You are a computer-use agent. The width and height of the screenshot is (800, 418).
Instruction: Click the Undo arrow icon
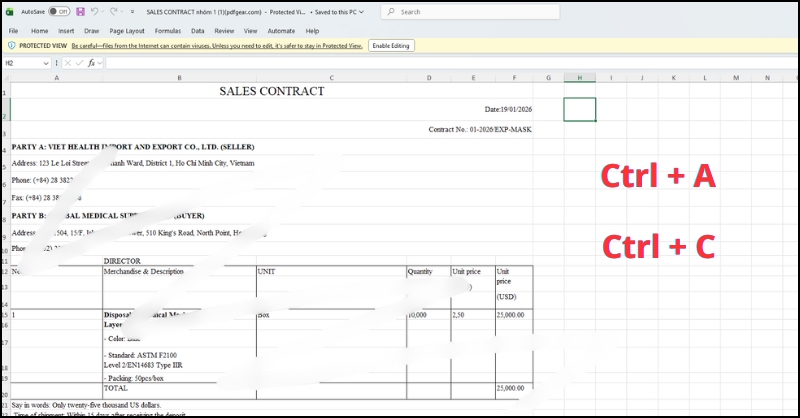point(96,11)
